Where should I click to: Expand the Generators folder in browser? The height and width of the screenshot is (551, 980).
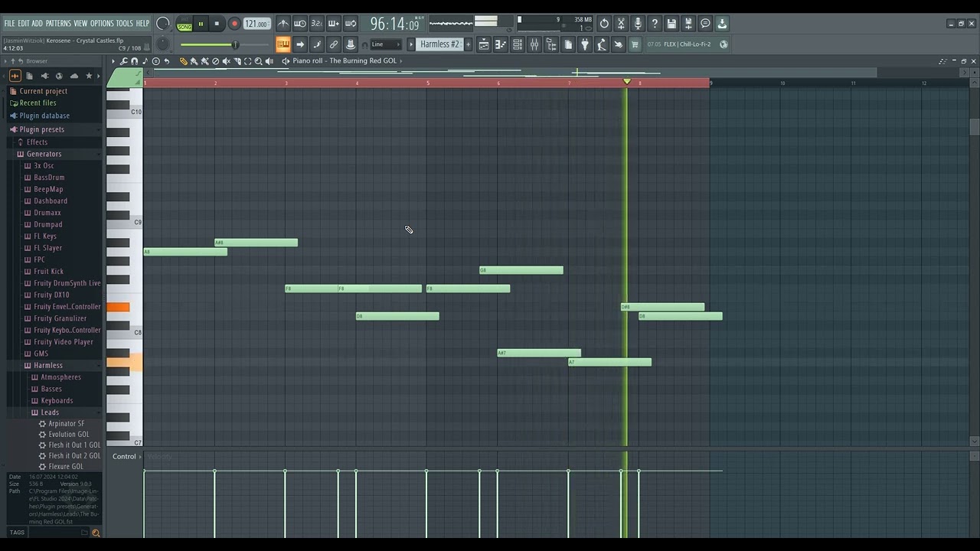44,154
